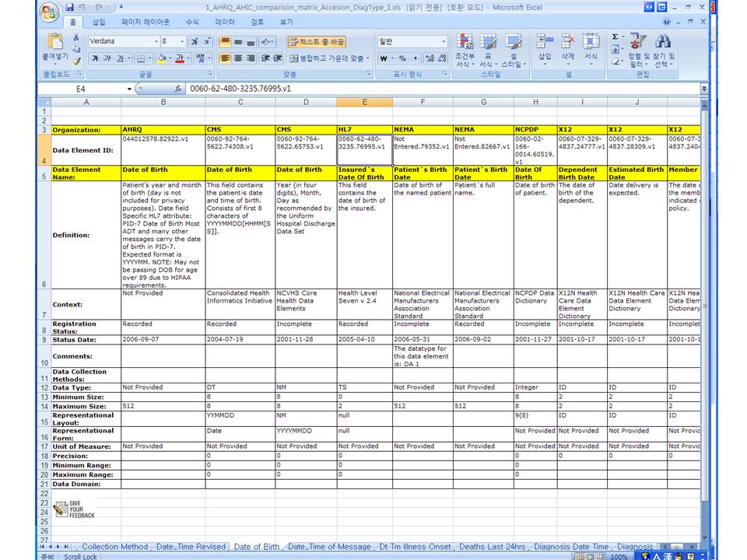
Task: Open Merge and Center dropdown arrow
Action: [x=368, y=58]
